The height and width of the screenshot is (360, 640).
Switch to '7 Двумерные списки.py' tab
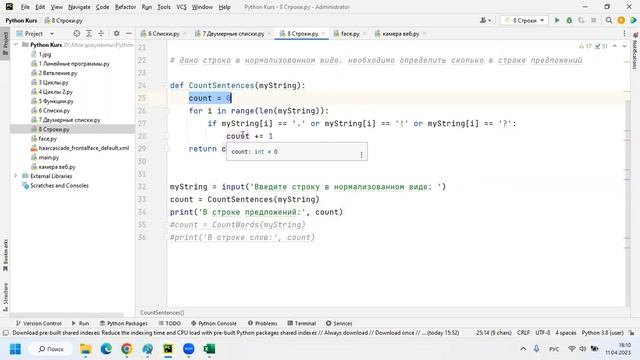[233, 34]
